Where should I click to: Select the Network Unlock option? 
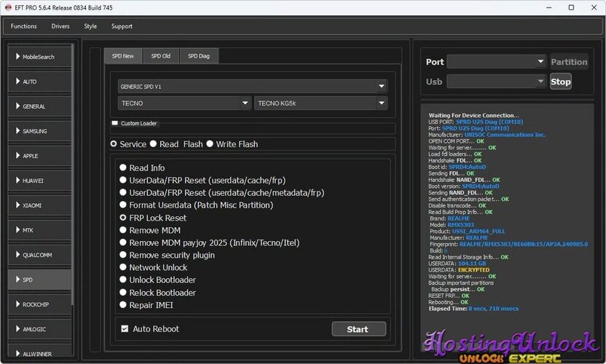(123, 267)
